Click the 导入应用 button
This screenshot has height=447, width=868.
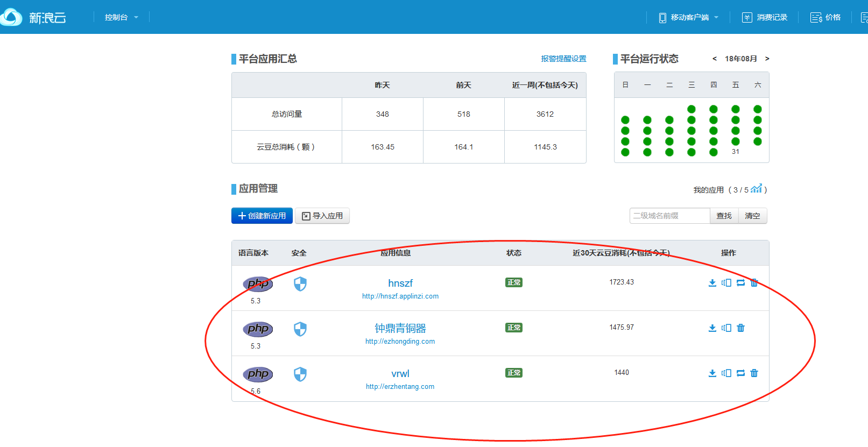[322, 216]
